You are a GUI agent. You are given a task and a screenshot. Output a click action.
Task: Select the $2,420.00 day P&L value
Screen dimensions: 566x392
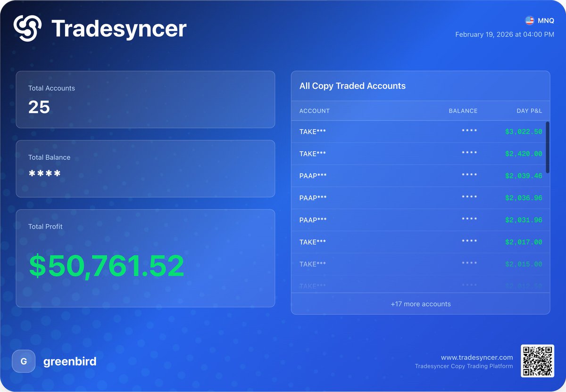click(524, 154)
